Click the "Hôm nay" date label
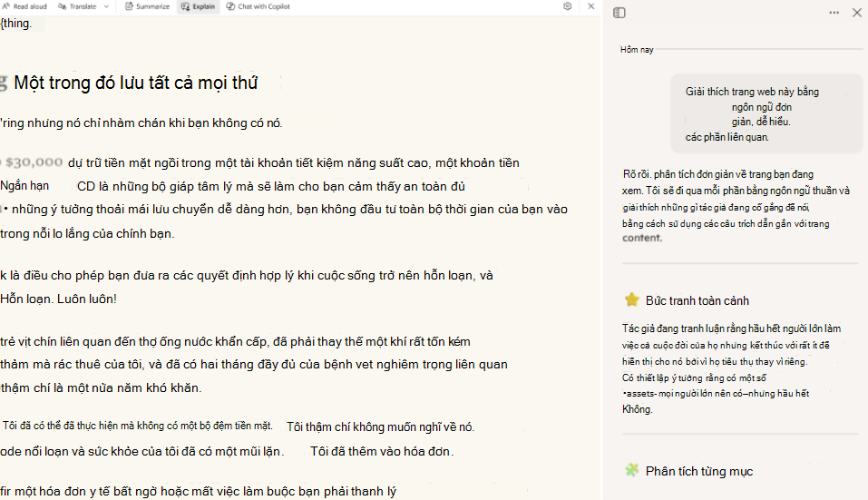The height and width of the screenshot is (500, 868). [637, 50]
